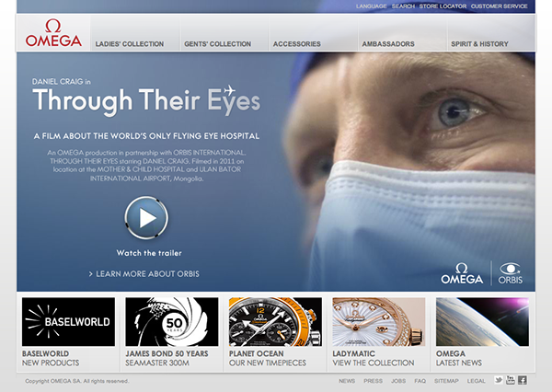Click Ladymatic View the Collection caption
This screenshot has width=552, height=392.
(x=374, y=358)
